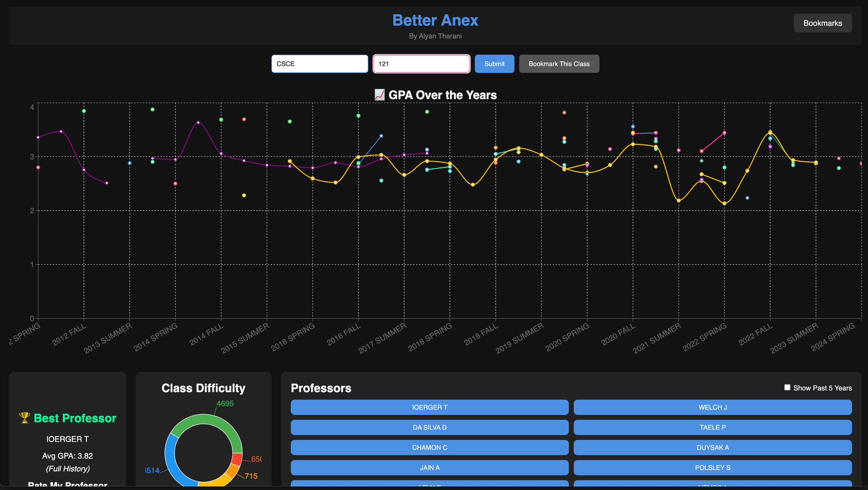Enable the Show Past 5 Years checkbox
The image size is (868, 490).
click(787, 387)
